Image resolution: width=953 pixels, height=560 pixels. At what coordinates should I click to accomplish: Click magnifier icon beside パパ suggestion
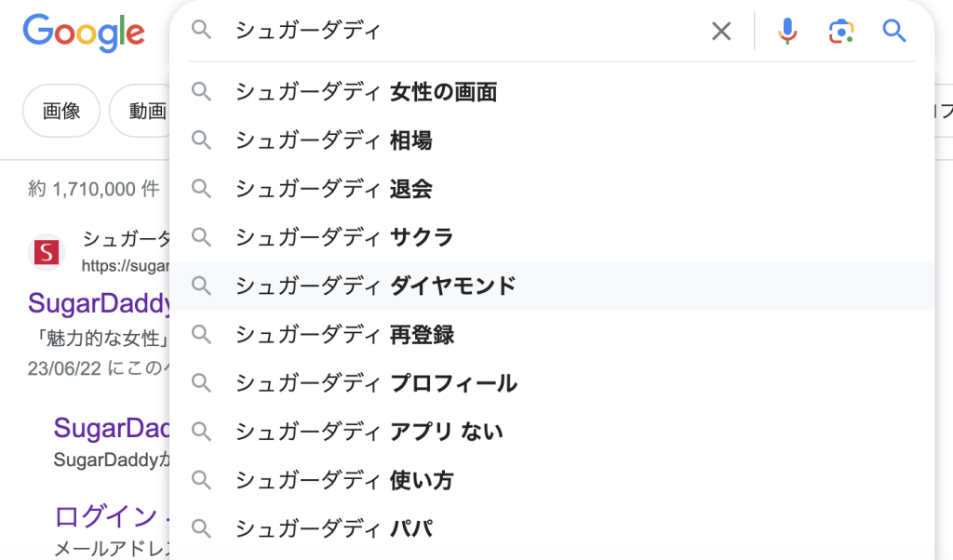coord(202,529)
